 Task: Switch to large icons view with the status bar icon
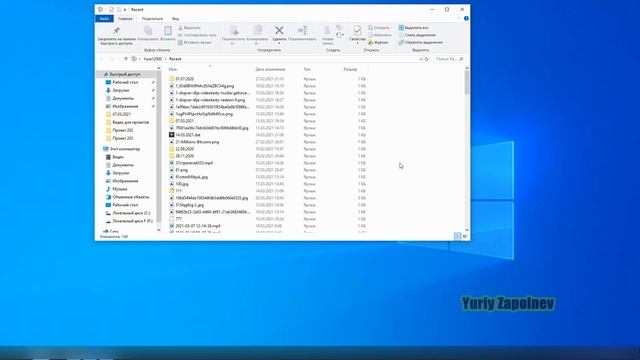click(465, 236)
